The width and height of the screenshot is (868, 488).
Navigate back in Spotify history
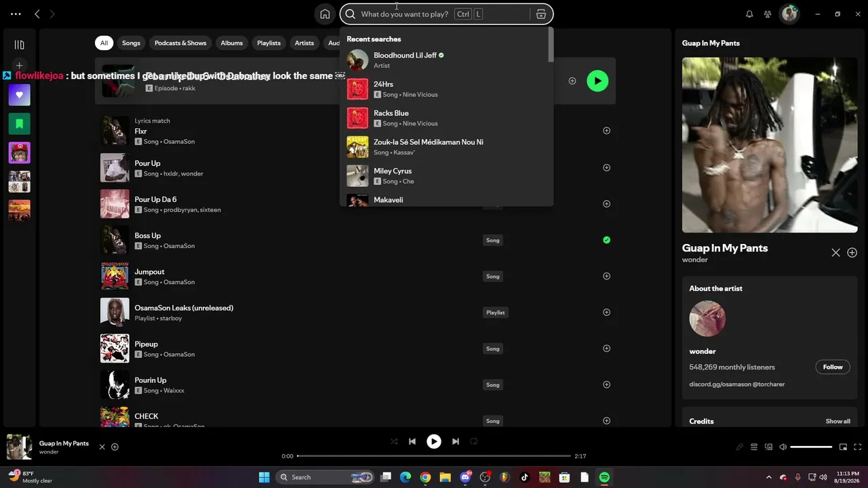click(37, 14)
